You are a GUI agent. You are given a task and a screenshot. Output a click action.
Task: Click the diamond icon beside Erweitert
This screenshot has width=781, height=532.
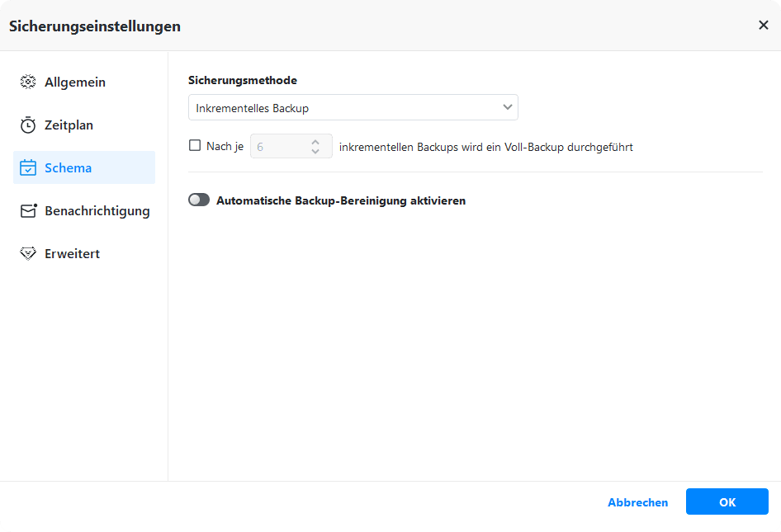click(x=28, y=254)
